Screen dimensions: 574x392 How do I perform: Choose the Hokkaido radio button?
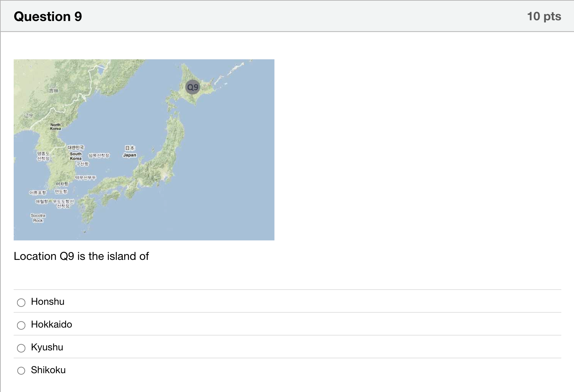point(21,325)
